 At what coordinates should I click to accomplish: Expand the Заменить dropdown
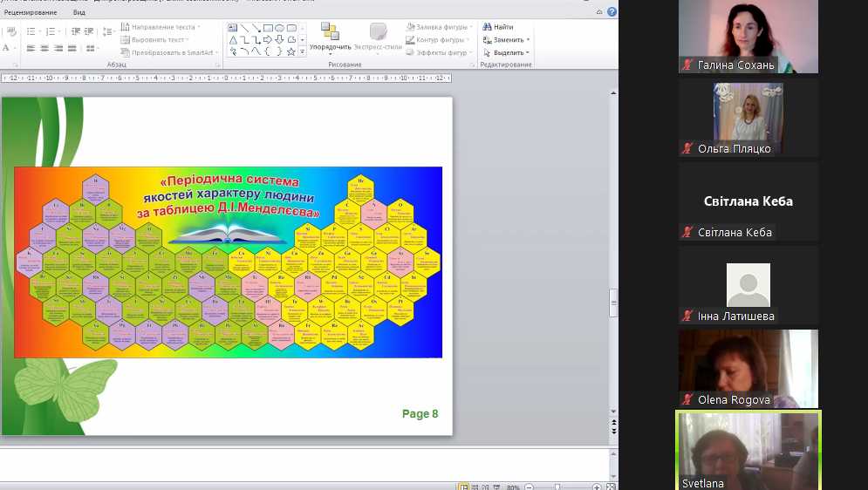[528, 40]
